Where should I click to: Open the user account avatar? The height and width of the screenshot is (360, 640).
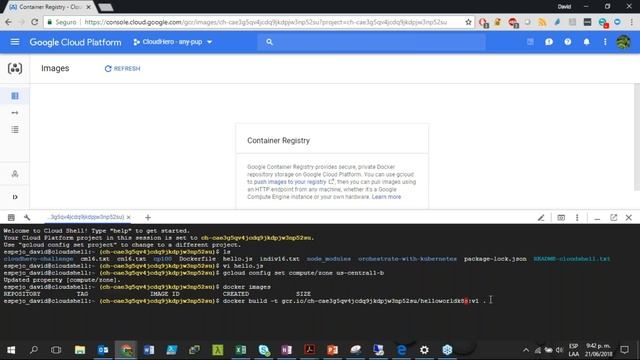pos(623,42)
